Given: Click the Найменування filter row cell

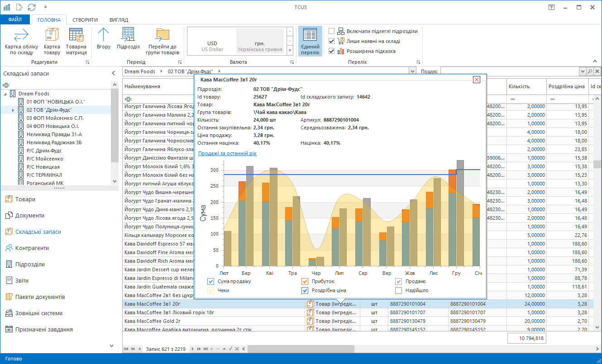Looking at the screenshot, I should (x=158, y=99).
